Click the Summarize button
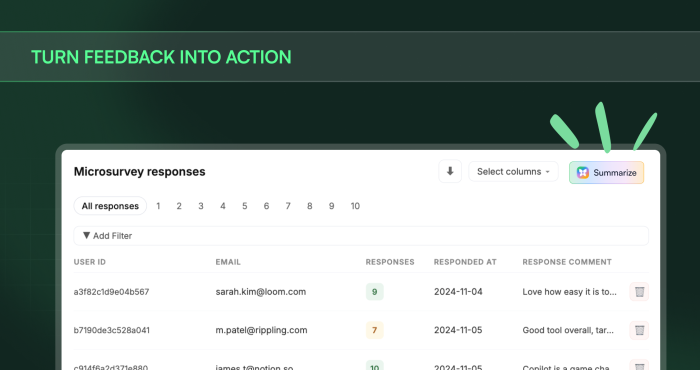 606,173
